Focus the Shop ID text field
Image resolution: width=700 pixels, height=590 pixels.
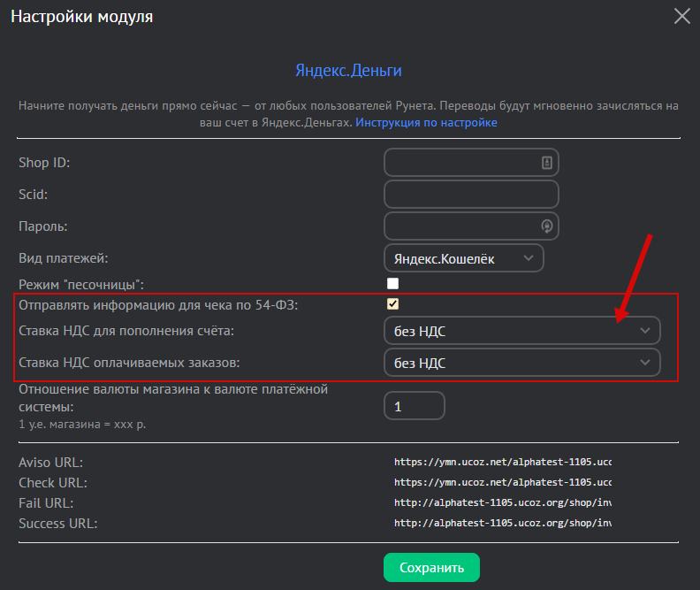click(461, 163)
